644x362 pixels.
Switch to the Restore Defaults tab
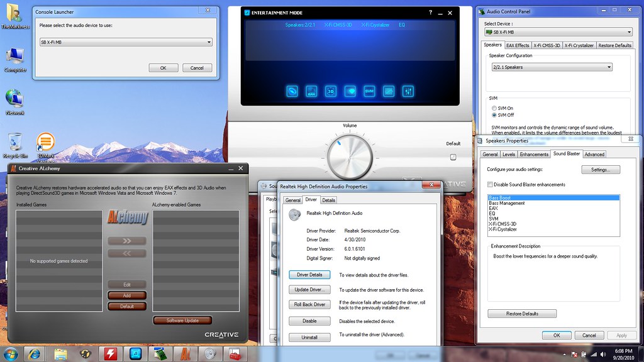tap(614, 45)
